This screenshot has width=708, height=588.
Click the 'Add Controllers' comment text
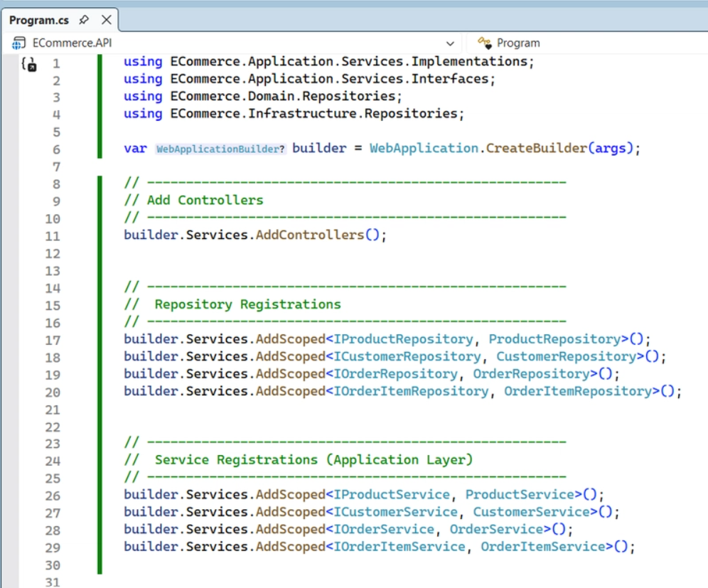point(205,200)
